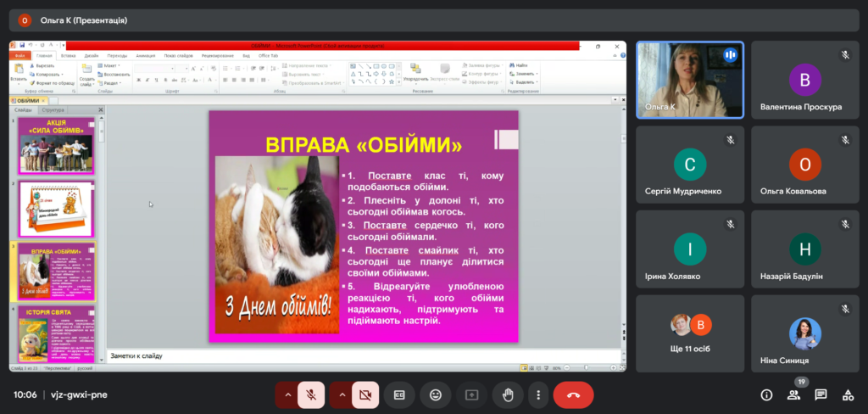Viewport: 868px width, 414px height.
Task: Open the chat with everyone panel
Action: 821,394
